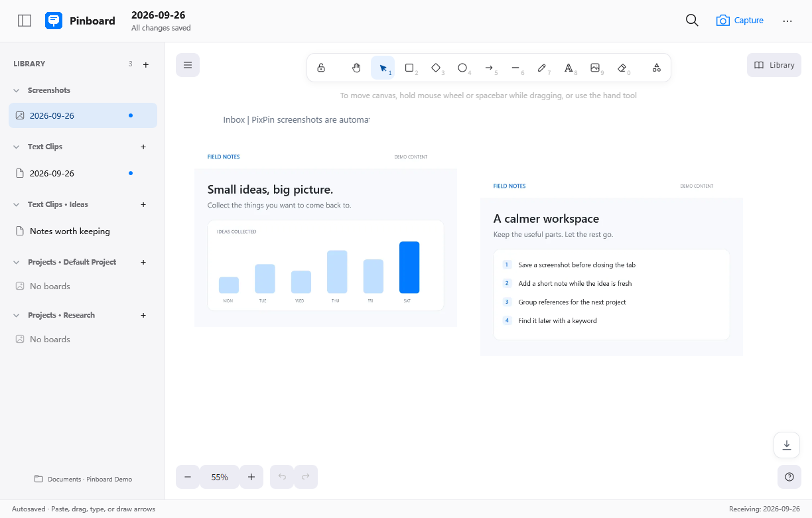Toggle the keep-tool-active lock
Viewport: 812px width, 518px height.
click(321, 68)
